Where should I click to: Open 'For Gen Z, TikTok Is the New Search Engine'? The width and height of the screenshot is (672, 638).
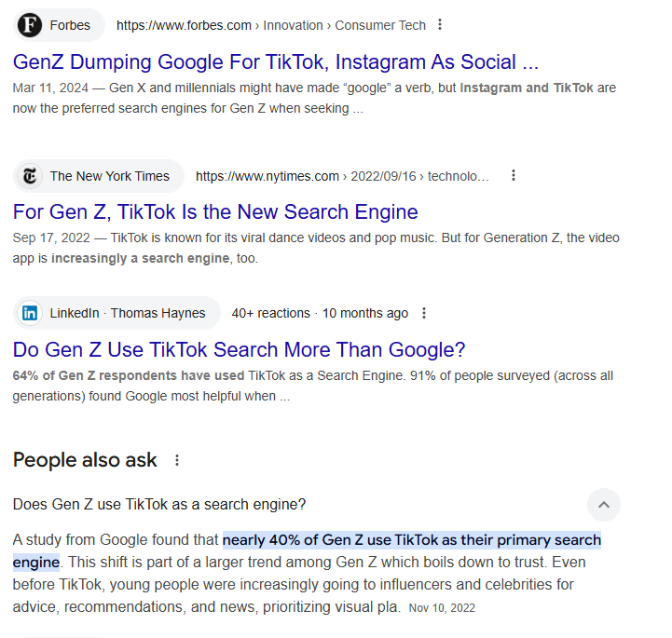pos(215,211)
